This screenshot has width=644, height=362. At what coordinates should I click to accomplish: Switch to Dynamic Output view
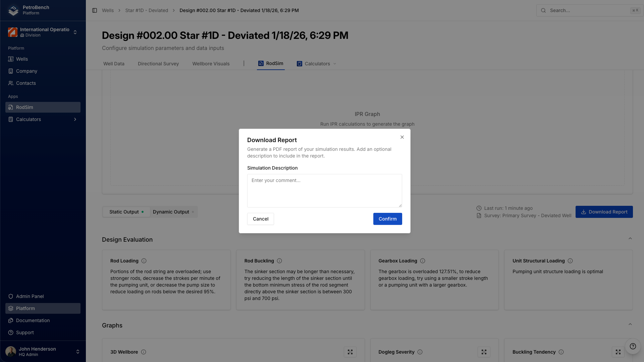pos(173,212)
